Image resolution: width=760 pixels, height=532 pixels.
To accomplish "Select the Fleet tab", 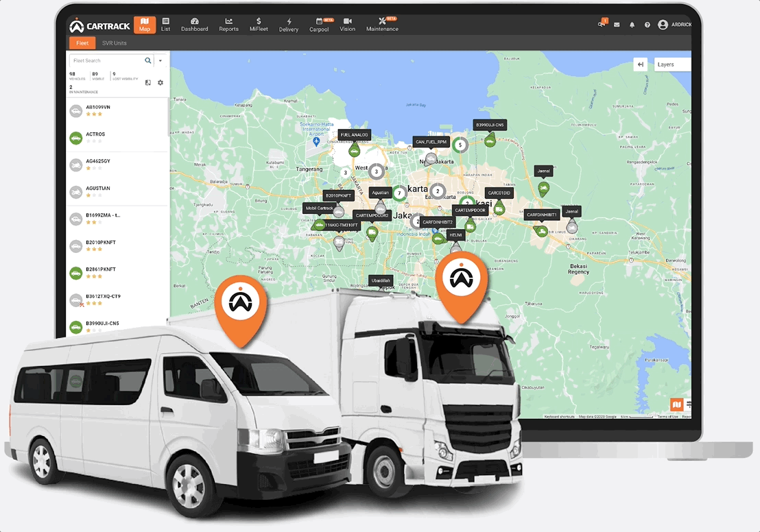I will coord(82,43).
